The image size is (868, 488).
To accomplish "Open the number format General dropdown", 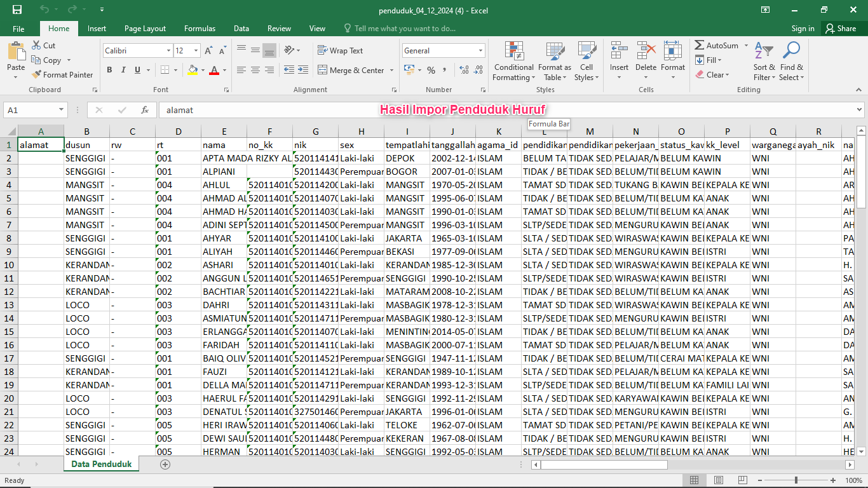I will pyautogui.click(x=480, y=51).
